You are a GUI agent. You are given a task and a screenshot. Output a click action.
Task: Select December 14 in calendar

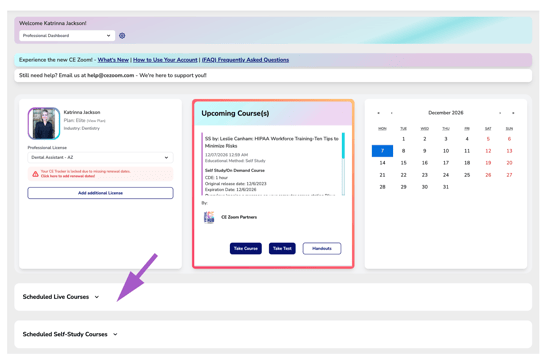pyautogui.click(x=382, y=163)
